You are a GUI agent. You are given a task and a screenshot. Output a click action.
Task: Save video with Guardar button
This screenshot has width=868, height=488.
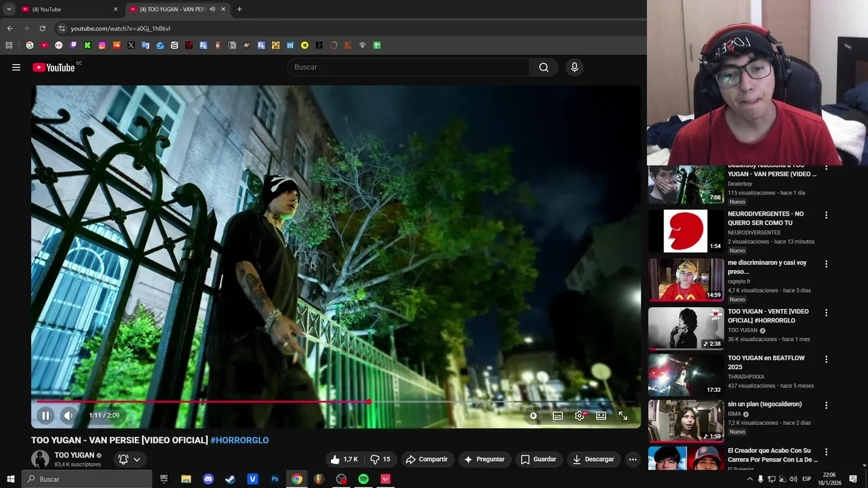point(538,460)
